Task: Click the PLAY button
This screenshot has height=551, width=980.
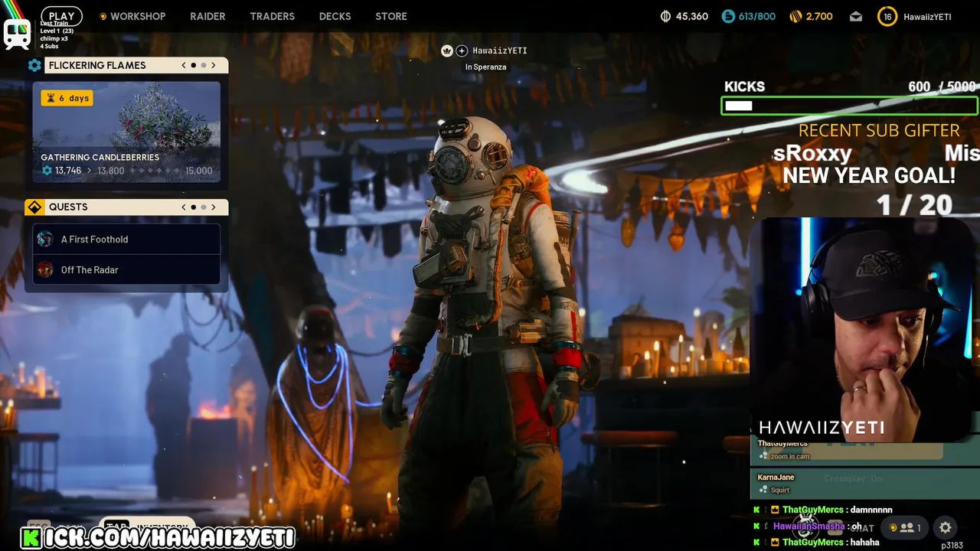Action: click(61, 15)
